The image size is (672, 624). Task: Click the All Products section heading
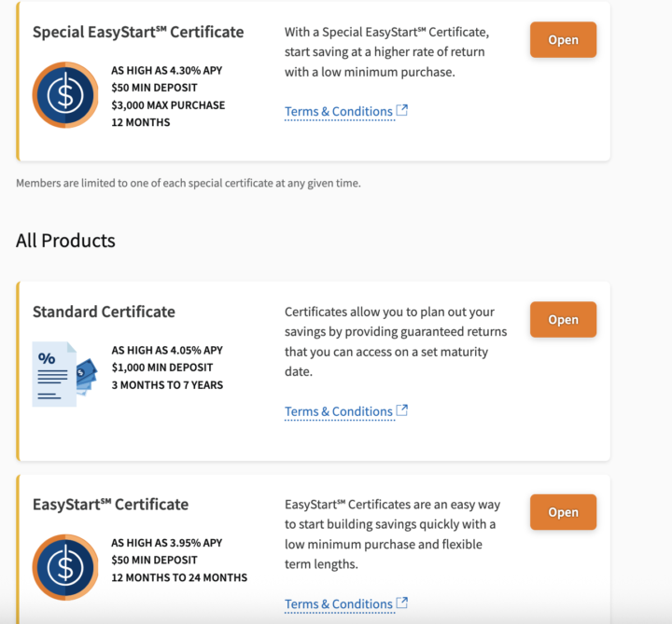tap(65, 241)
